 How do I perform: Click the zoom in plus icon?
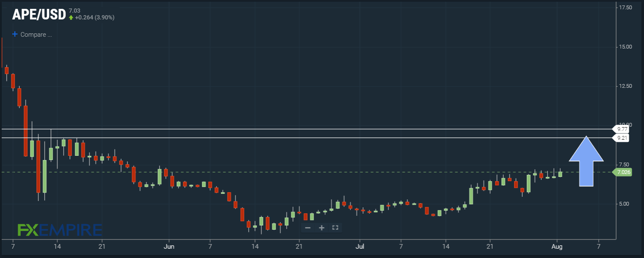[322, 228]
